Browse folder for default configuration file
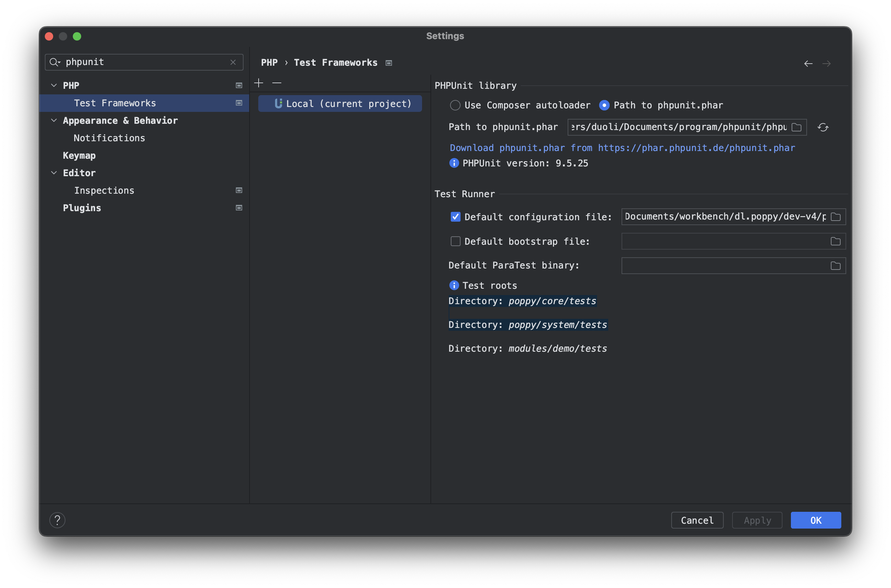The width and height of the screenshot is (891, 588). (835, 217)
